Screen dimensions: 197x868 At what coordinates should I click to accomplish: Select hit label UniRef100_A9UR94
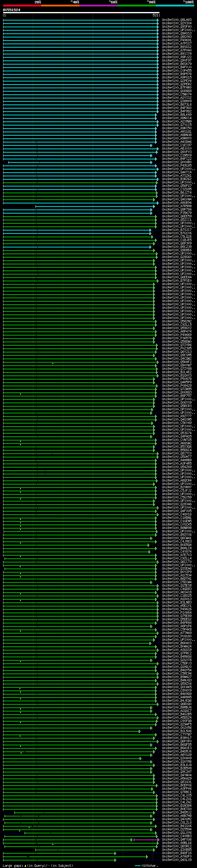pyautogui.click(x=177, y=203)
